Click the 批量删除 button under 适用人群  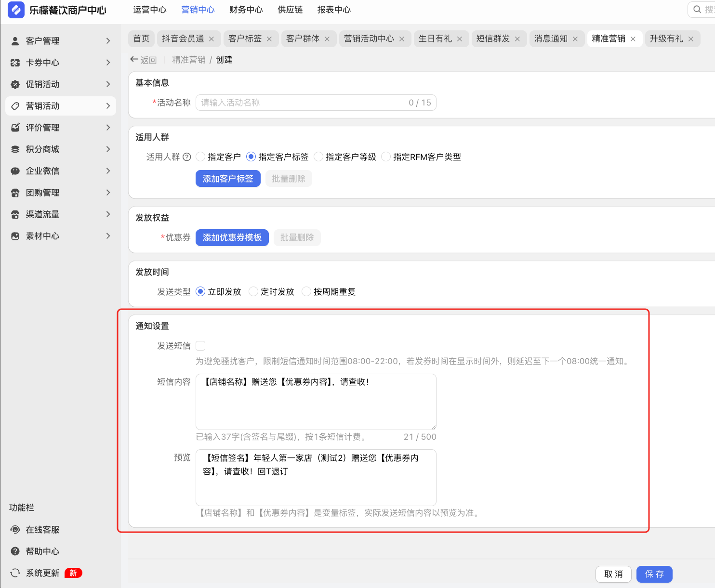pyautogui.click(x=289, y=179)
